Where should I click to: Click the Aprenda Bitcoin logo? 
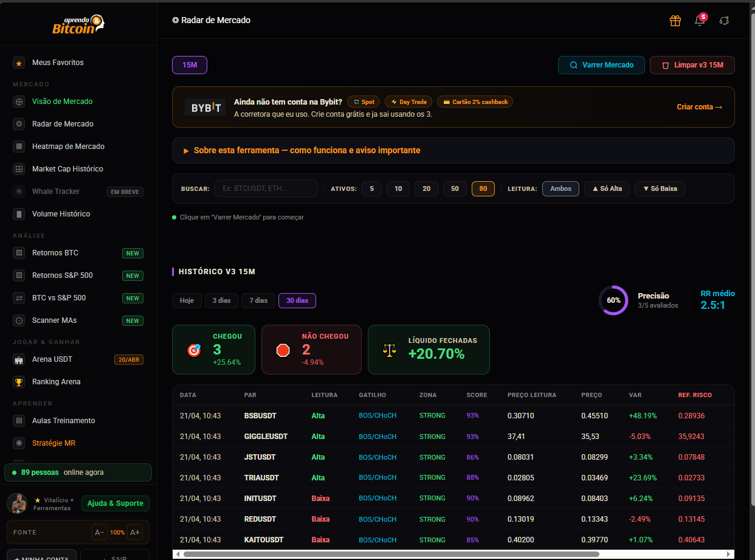tap(78, 24)
